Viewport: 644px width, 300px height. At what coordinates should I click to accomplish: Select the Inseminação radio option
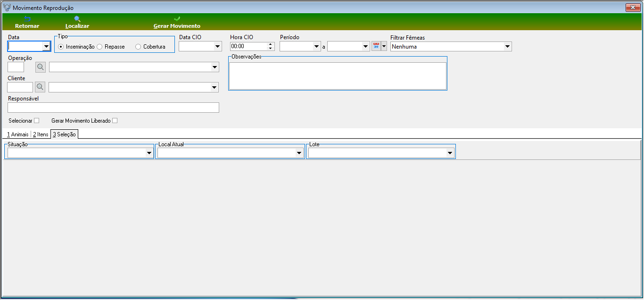(61, 47)
